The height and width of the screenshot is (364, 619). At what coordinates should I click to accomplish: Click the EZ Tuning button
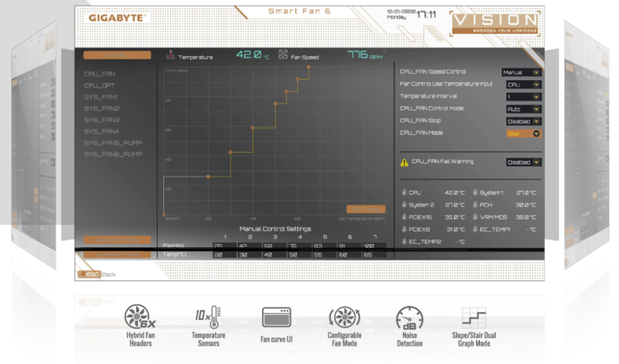(366, 209)
